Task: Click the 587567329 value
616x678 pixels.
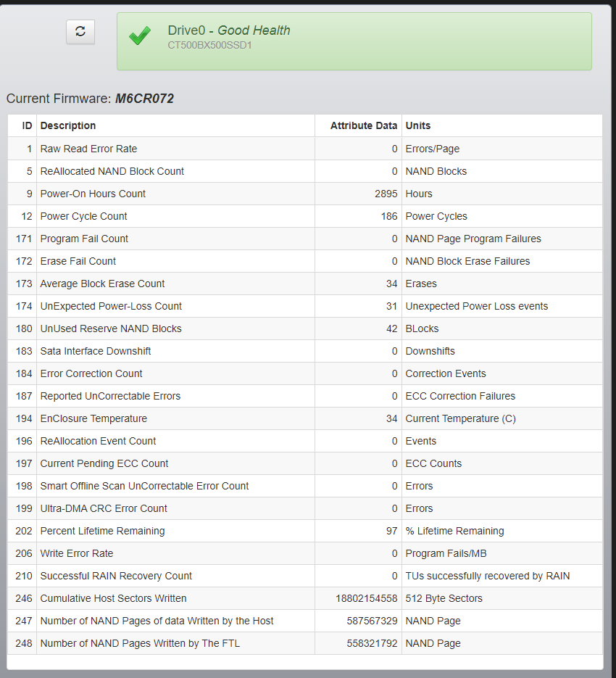Action: point(372,621)
